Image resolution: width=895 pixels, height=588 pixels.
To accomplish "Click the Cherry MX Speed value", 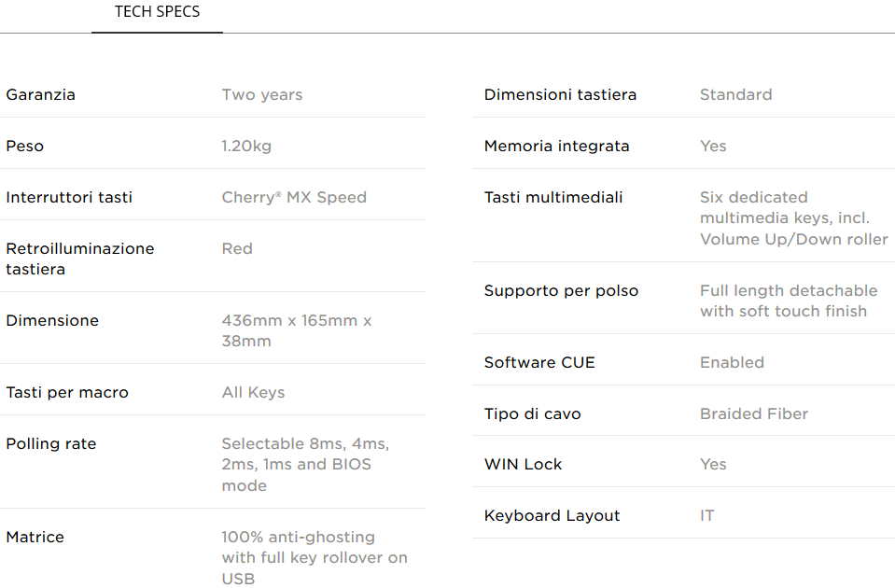I will coord(294,198).
